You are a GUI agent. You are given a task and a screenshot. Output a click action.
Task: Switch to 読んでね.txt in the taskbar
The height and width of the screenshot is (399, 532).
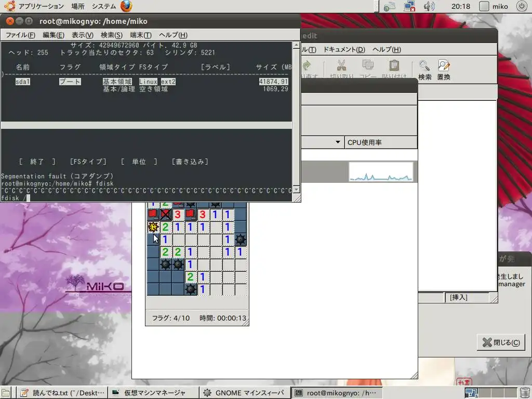point(62,393)
